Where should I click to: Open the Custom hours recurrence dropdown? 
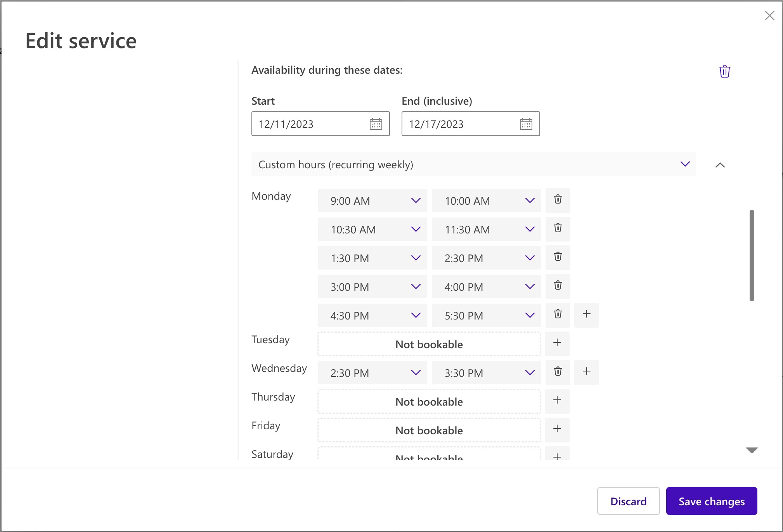[x=684, y=164]
